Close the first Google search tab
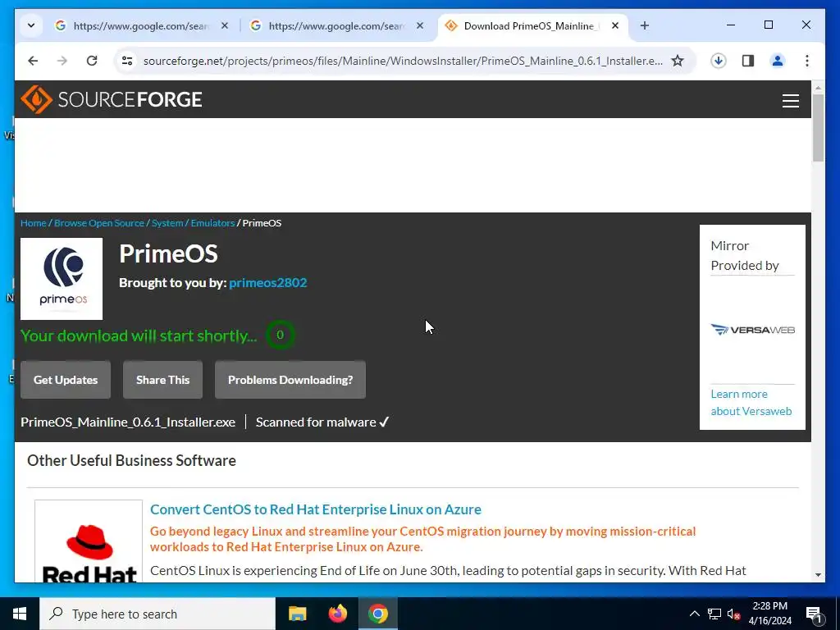840x630 pixels. pos(225,25)
